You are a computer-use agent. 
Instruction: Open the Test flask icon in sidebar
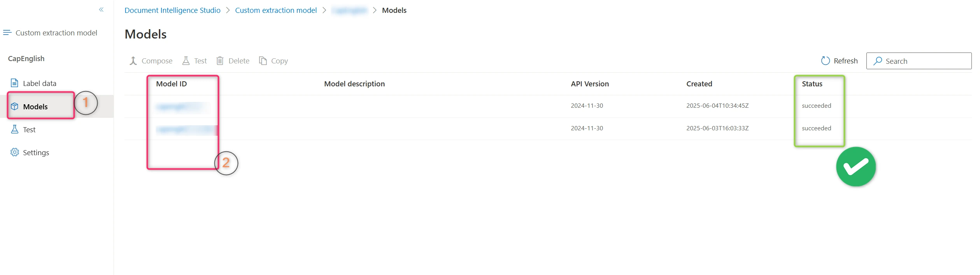pyautogui.click(x=14, y=129)
